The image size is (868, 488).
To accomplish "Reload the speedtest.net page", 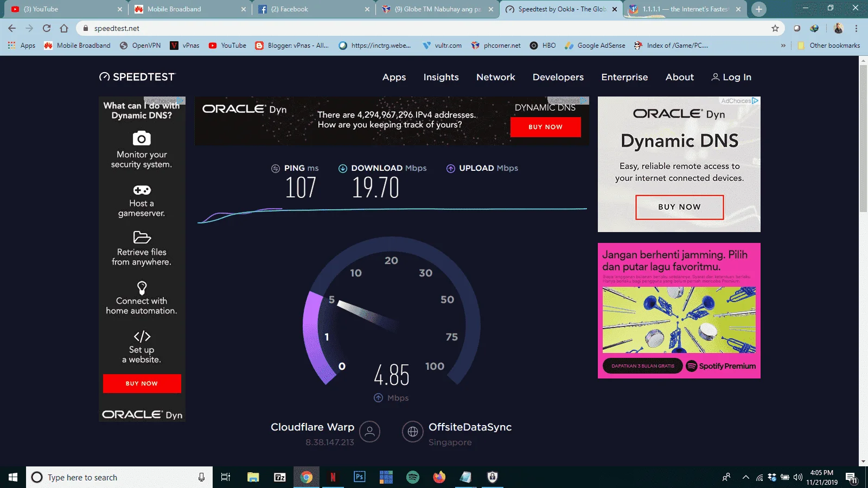I will click(x=47, y=28).
